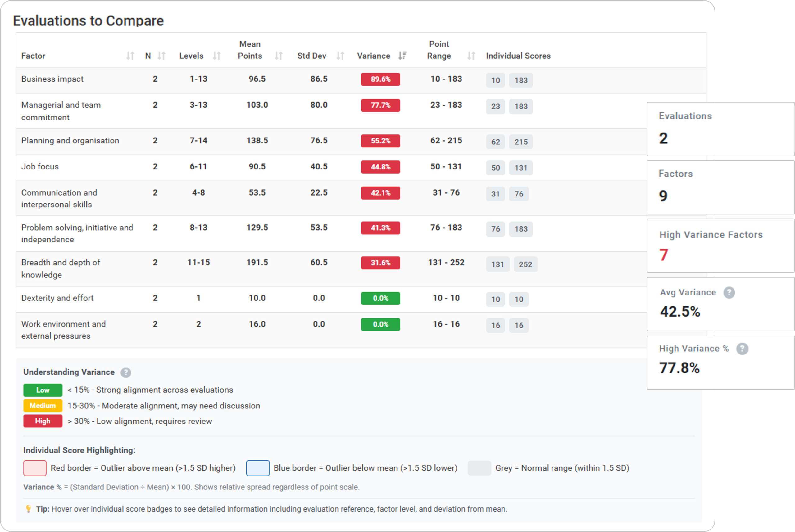Click Business impact score badge 183
The height and width of the screenshot is (532, 795).
click(521, 80)
